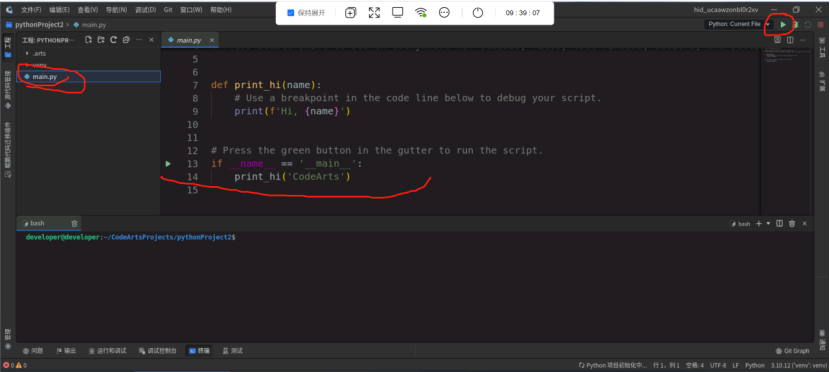This screenshot has height=372, width=830.
Task: Click the power icon in floating toolbar
Action: click(x=478, y=13)
